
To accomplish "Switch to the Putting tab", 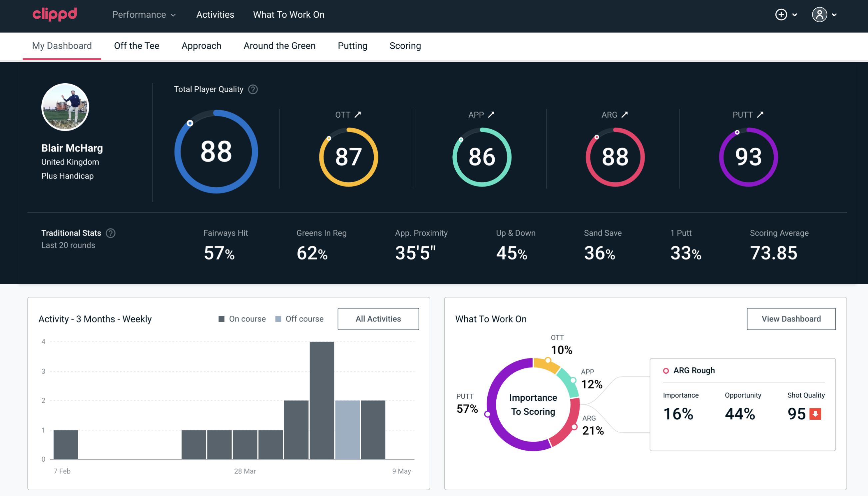I will coord(352,45).
